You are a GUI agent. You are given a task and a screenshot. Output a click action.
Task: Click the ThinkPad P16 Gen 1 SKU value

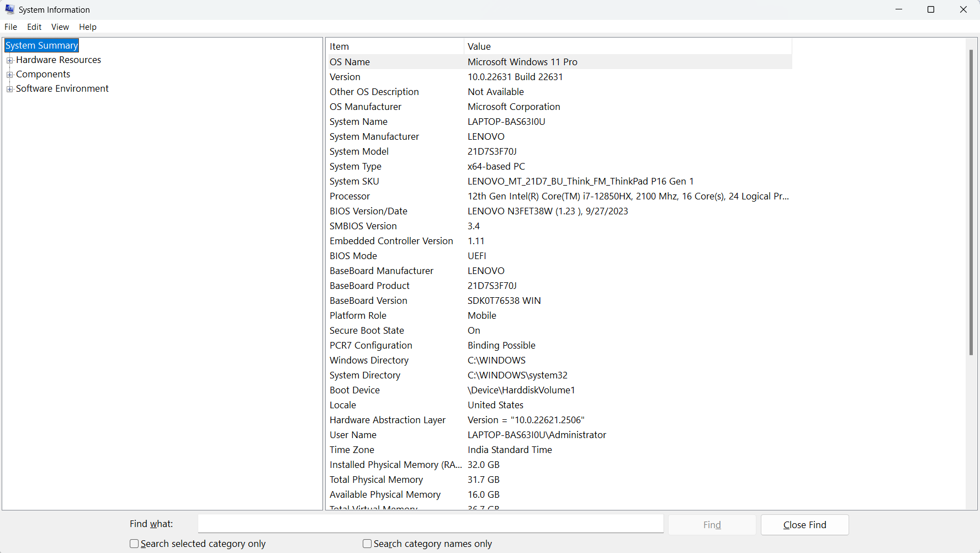581,181
